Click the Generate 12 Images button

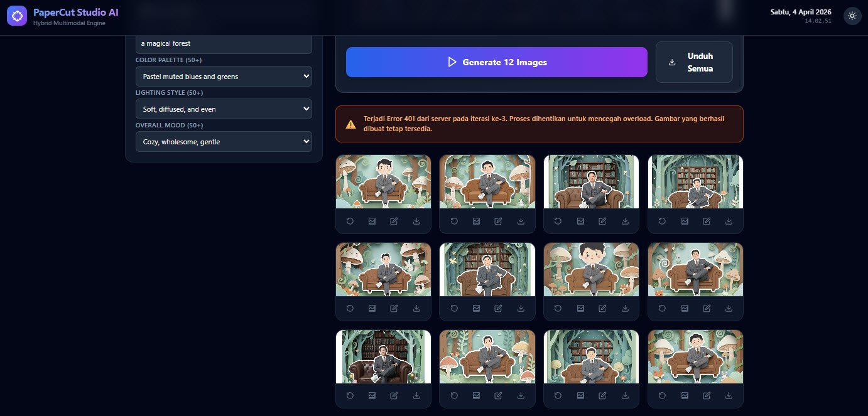click(x=497, y=62)
